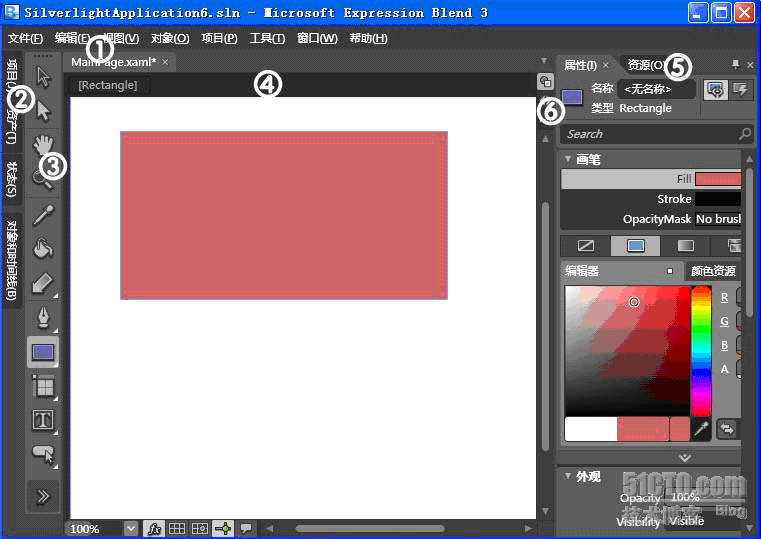This screenshot has width=761, height=539.
Task: Pick color with the color eyedropper
Action: [x=701, y=429]
